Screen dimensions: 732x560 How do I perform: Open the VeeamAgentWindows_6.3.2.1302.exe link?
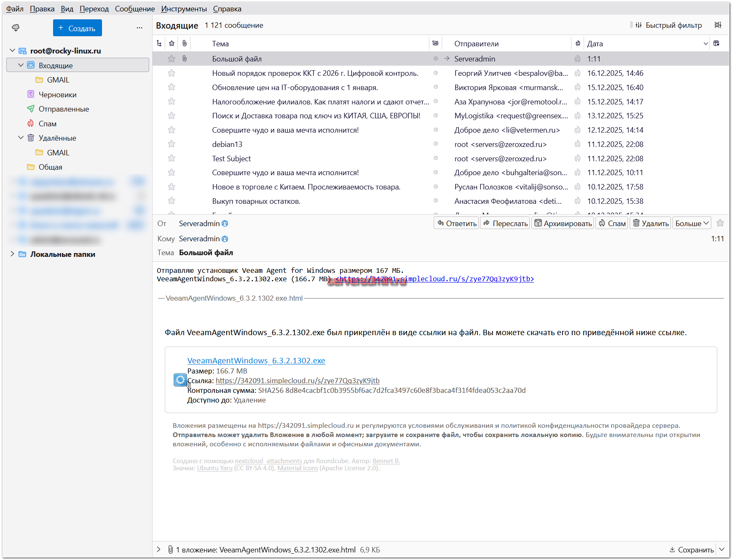[x=256, y=360]
